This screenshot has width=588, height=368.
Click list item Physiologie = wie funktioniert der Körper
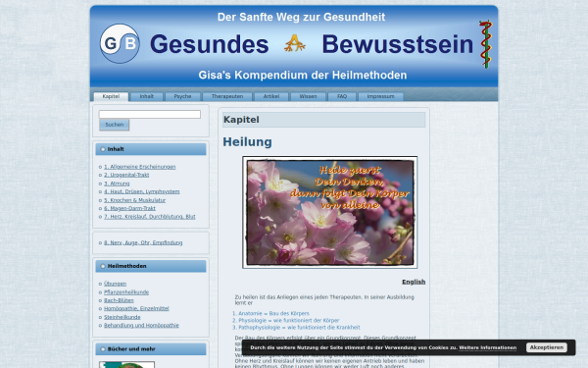[289, 321]
